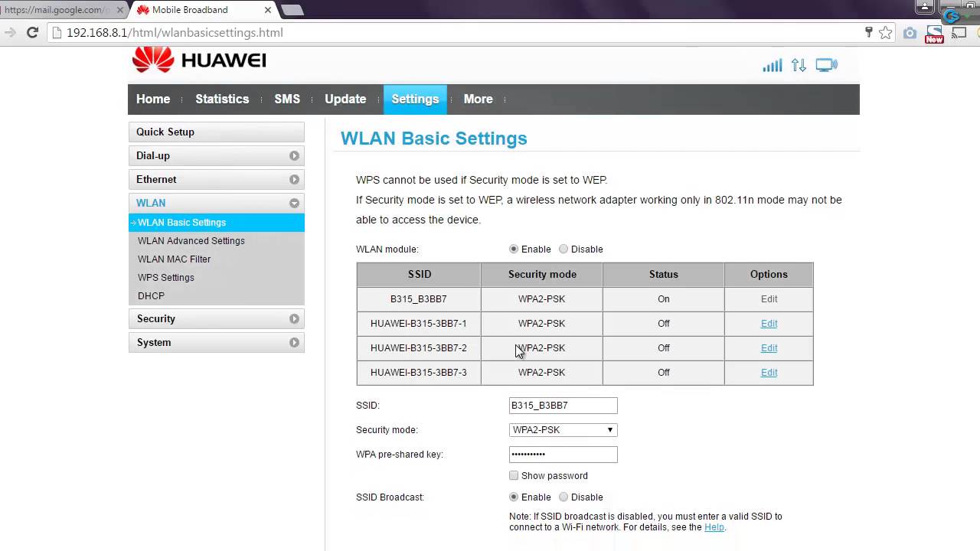This screenshot has height=551, width=980.
Task: Check the signal strength bars icon
Action: pyautogui.click(x=772, y=66)
